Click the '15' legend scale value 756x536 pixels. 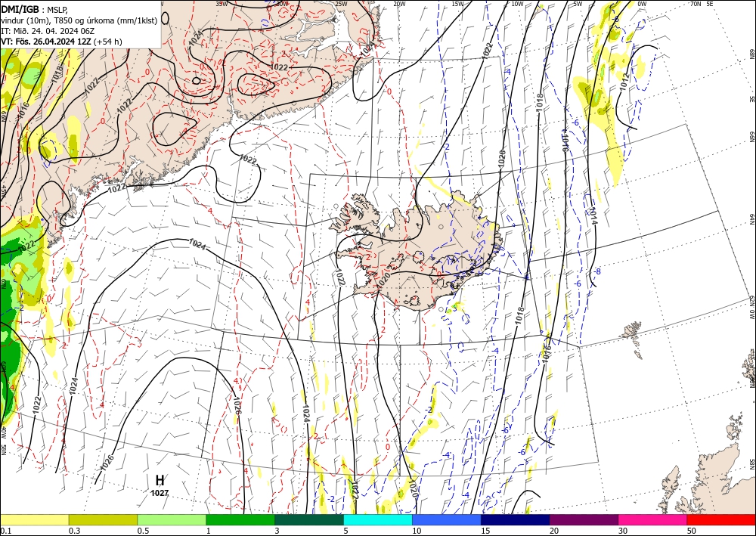click(485, 531)
